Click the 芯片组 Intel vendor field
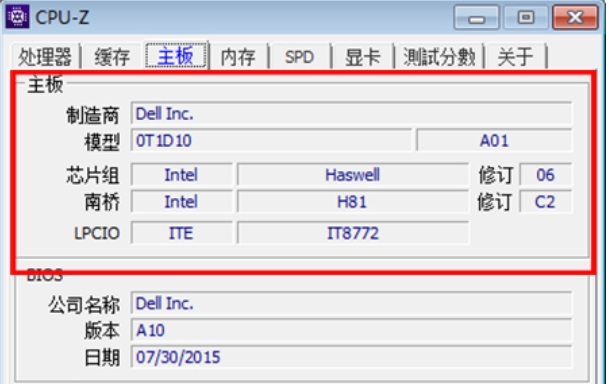Viewport: 609px width, 384px height. pyautogui.click(x=181, y=175)
